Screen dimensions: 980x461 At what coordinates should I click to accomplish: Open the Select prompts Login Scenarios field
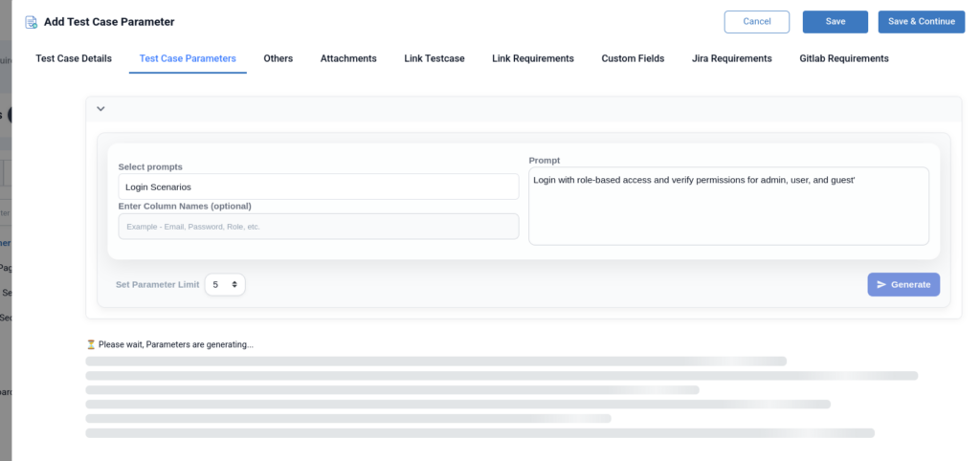318,187
